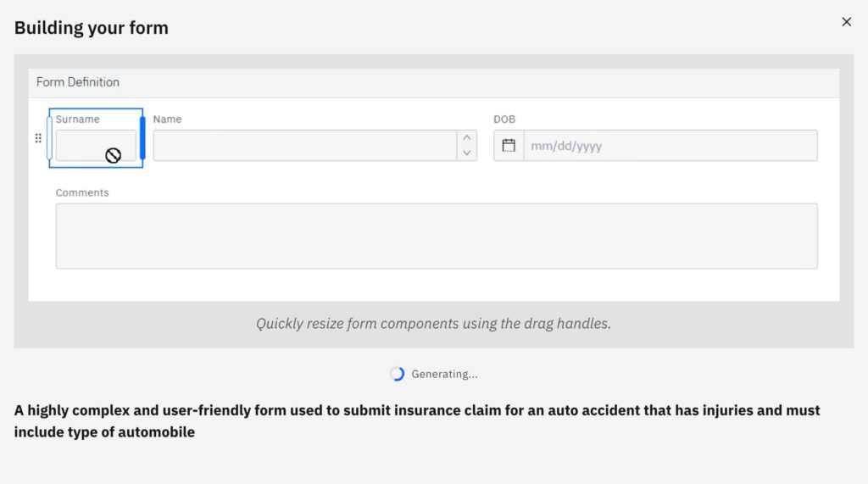868x484 pixels.
Task: Focus the Surname input box
Action: tap(96, 146)
